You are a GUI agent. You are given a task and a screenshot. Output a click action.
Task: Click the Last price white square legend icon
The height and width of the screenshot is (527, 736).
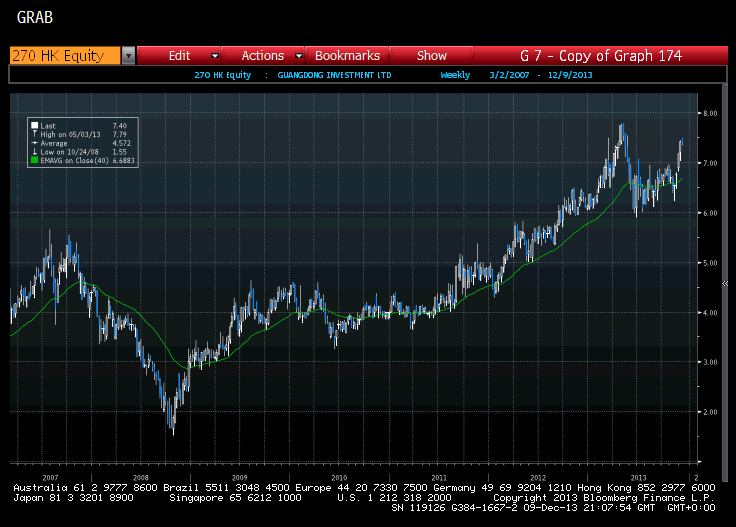point(34,125)
